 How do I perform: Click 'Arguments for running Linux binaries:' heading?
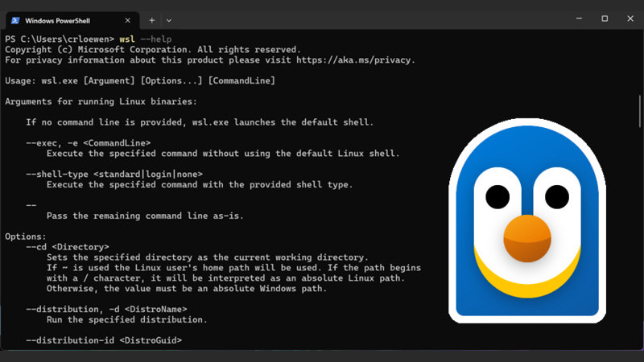101,101
